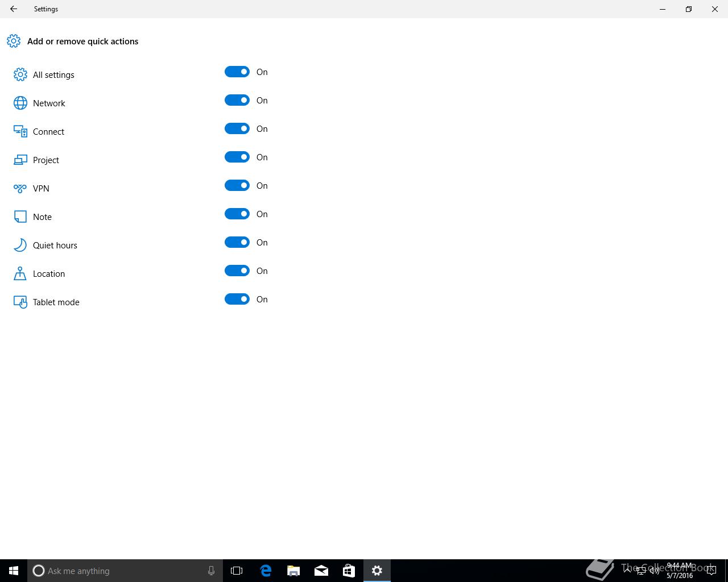Image resolution: width=728 pixels, height=582 pixels.
Task: Turn off the Network toggle
Action: coord(237,100)
